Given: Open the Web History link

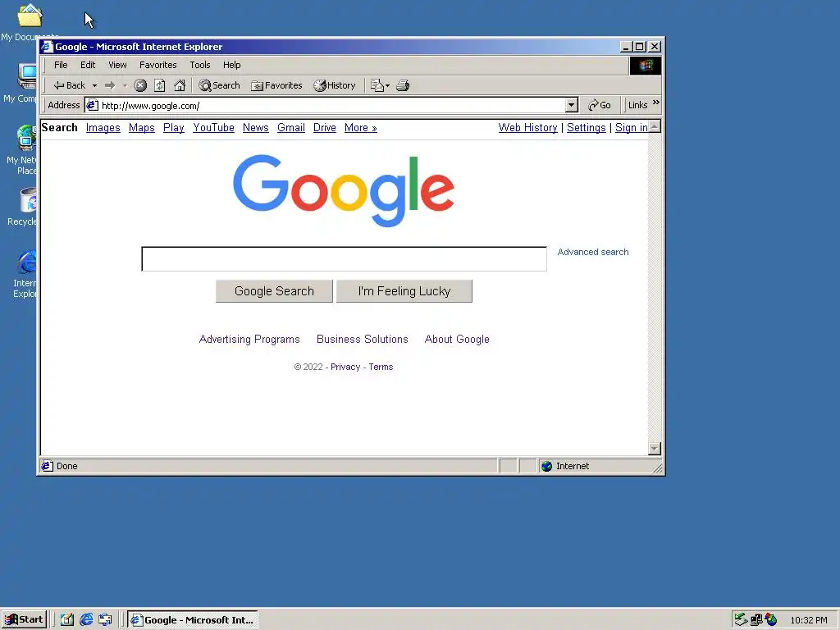Looking at the screenshot, I should click(x=527, y=127).
